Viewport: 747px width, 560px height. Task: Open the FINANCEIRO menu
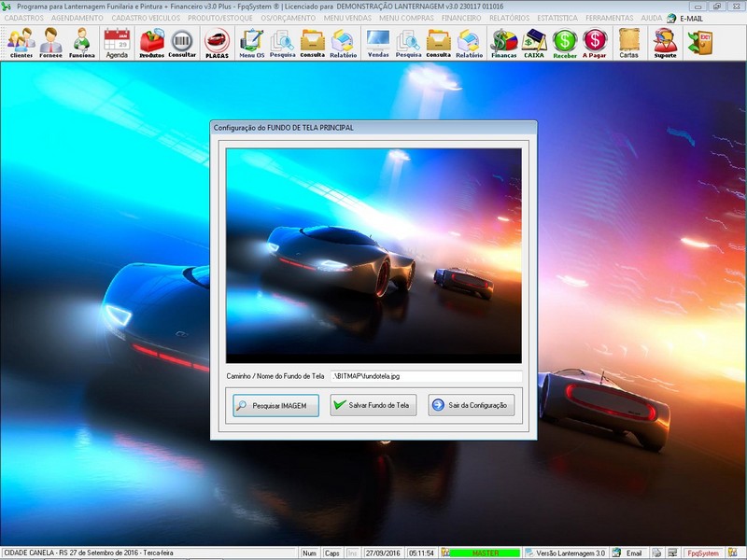tap(461, 18)
